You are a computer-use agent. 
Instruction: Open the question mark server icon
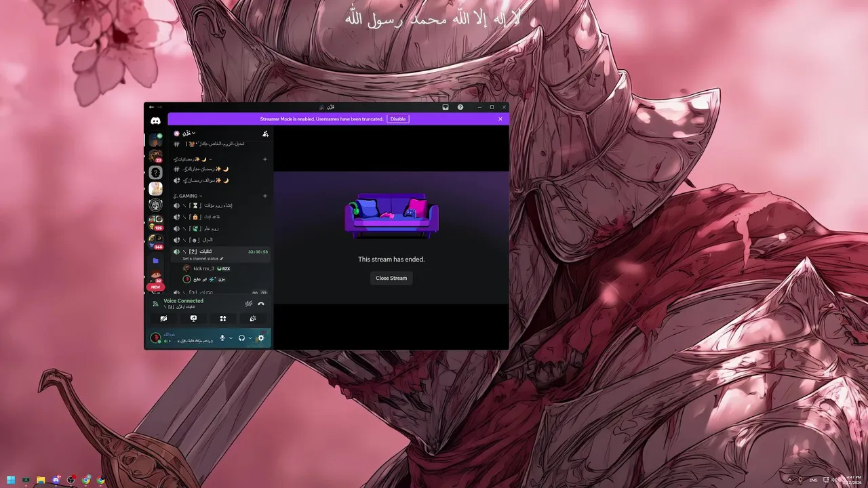point(155,173)
